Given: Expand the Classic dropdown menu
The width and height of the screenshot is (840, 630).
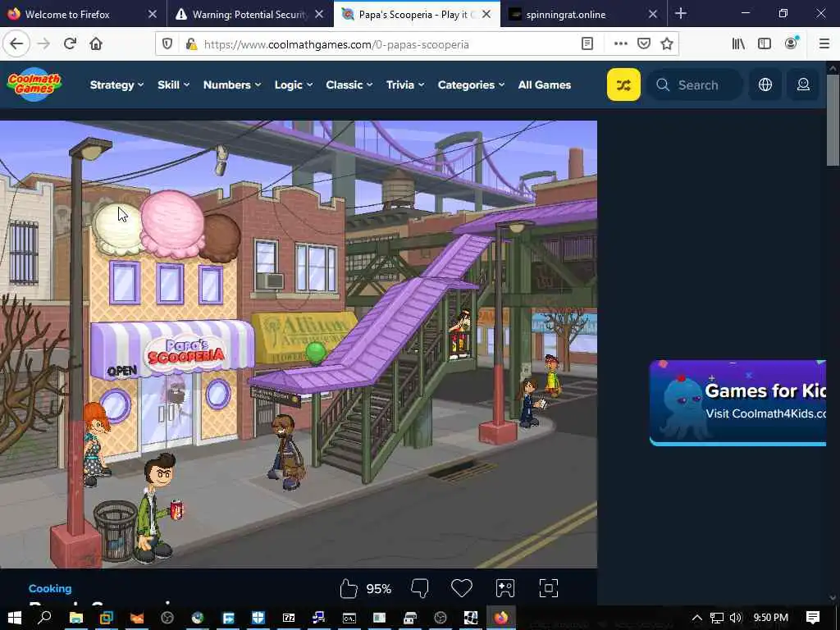Looking at the screenshot, I should click(x=349, y=84).
